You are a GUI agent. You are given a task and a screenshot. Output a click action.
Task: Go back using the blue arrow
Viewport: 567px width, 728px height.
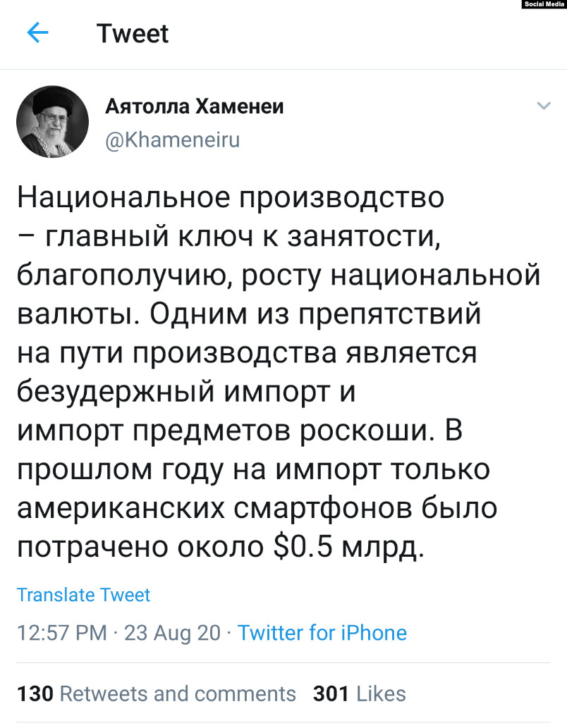pos(37,33)
